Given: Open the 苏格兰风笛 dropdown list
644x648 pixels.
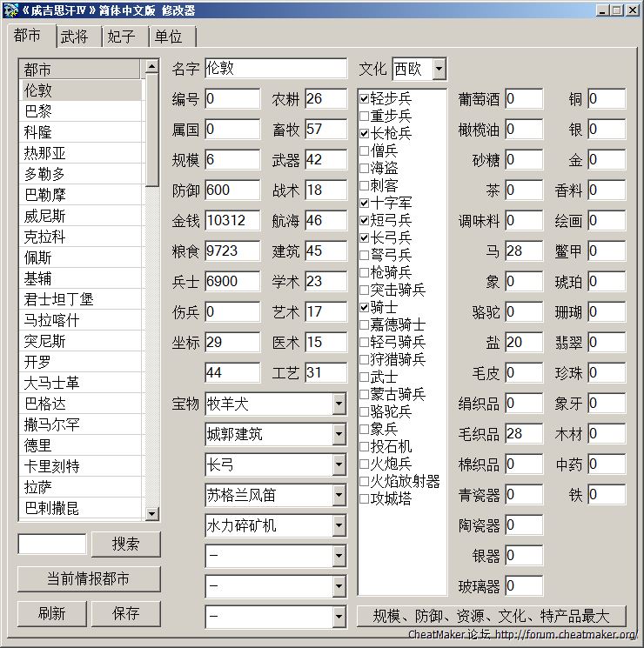Looking at the screenshot, I should click(x=339, y=495).
